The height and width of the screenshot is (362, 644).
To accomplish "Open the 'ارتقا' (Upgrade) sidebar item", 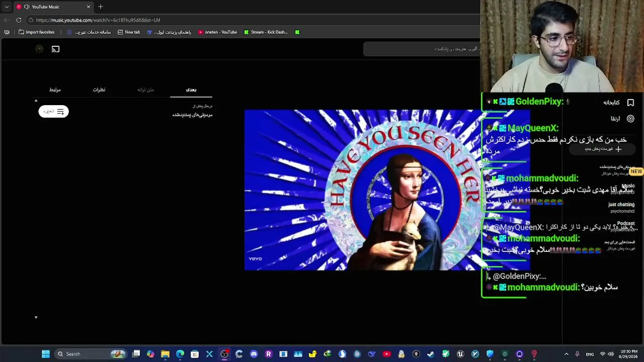I will point(622,119).
